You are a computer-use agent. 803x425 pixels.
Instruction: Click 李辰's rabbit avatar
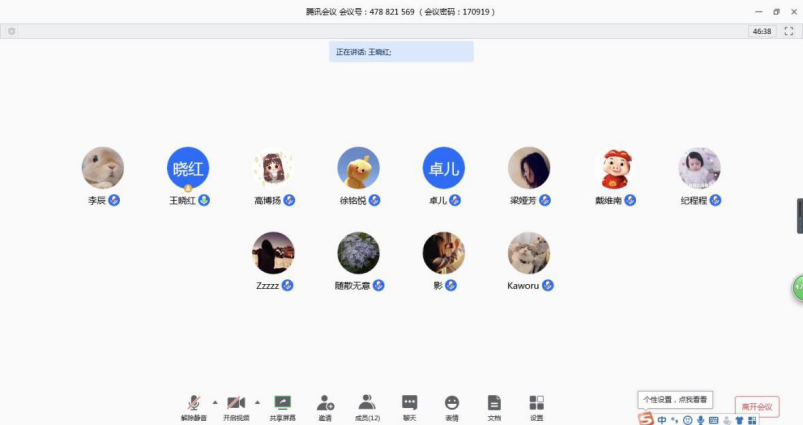pos(103,168)
